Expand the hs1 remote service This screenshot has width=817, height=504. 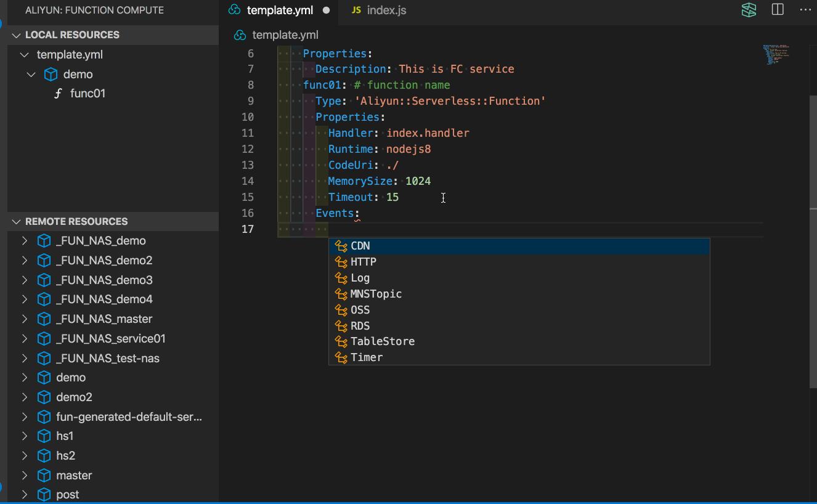pos(24,436)
